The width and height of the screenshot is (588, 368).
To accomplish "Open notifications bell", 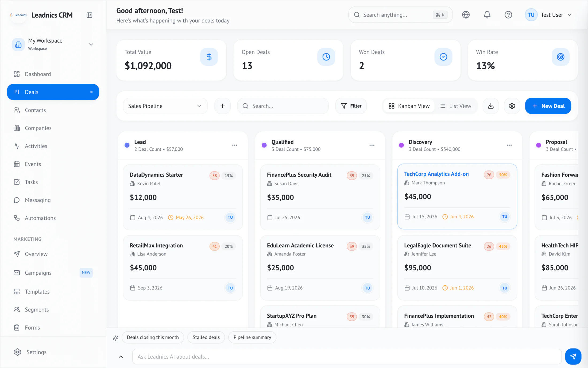I will coord(487,15).
